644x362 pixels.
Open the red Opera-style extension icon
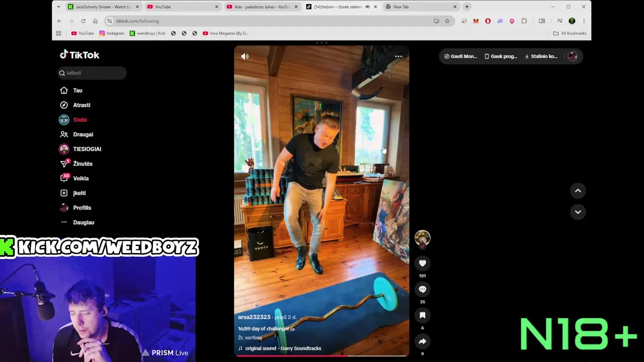tap(488, 21)
